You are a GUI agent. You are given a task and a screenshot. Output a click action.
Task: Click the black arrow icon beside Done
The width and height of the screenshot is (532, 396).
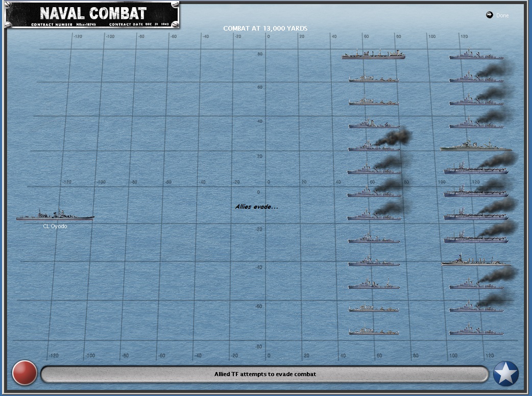(x=489, y=15)
